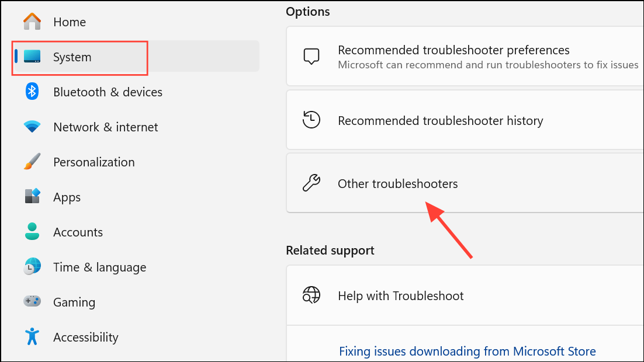Click the Apps icon in the sidebar
Viewport: 644px width, 362px height.
[32, 196]
